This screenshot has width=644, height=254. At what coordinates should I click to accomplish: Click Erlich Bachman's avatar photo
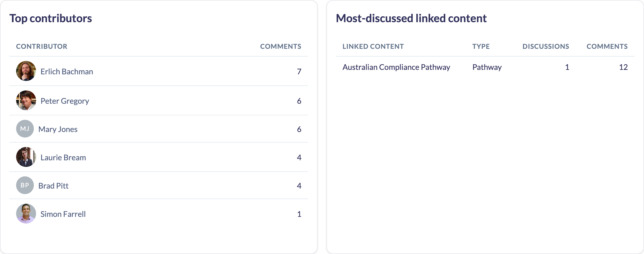coord(26,71)
